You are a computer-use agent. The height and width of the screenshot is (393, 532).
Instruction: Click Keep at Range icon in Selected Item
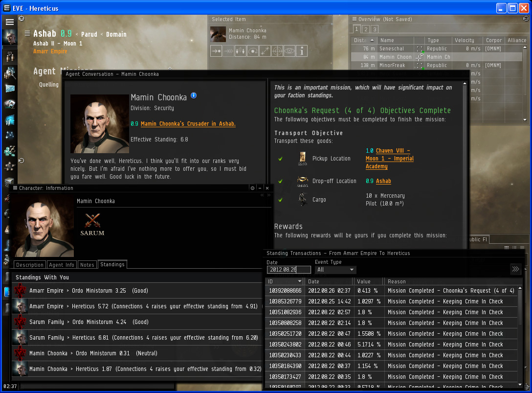point(265,51)
